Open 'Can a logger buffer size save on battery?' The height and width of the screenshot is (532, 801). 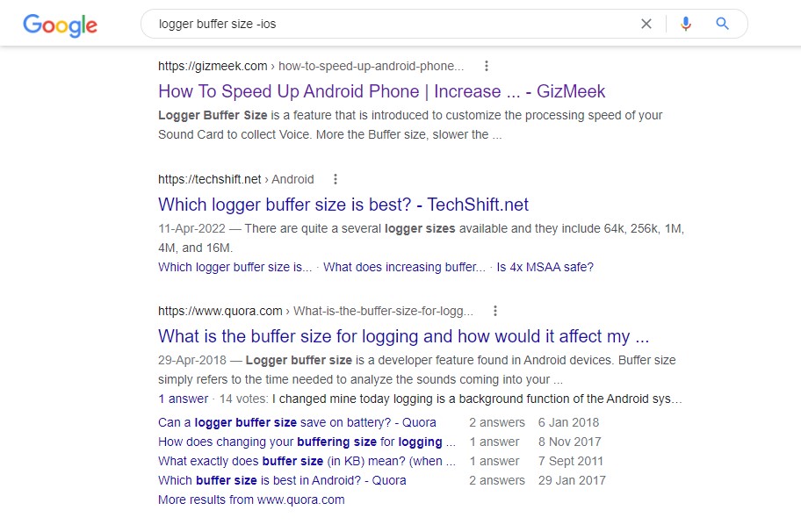tap(297, 422)
